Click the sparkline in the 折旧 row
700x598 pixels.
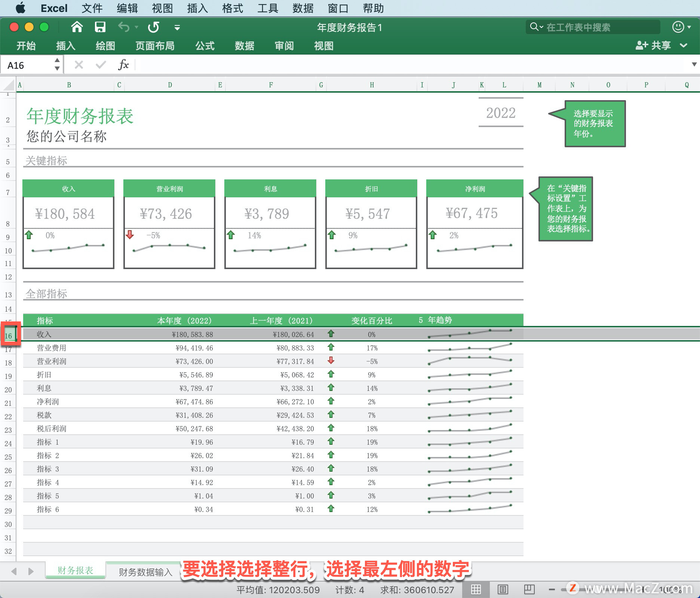pos(470,374)
